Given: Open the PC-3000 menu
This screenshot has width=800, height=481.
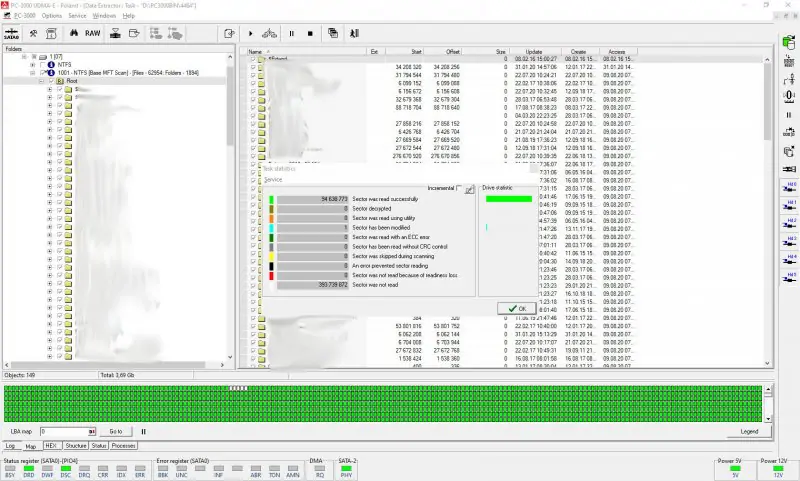Looking at the screenshot, I should pos(24,16).
